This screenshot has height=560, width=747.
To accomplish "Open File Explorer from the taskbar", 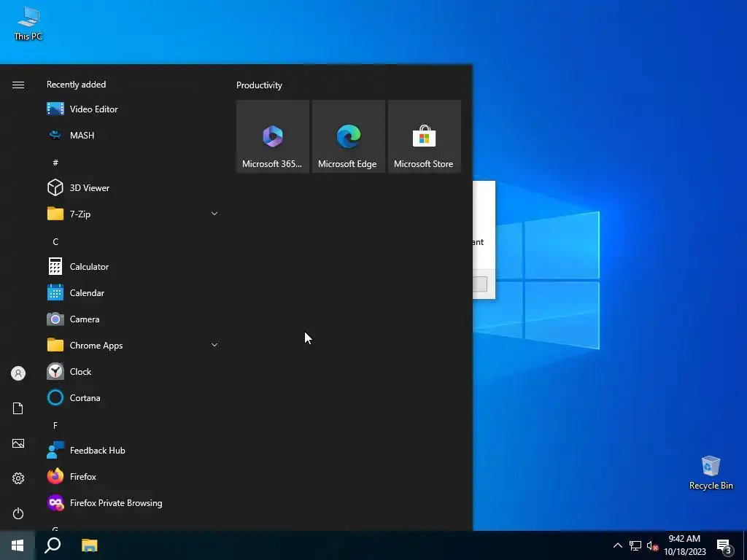I will click(89, 545).
